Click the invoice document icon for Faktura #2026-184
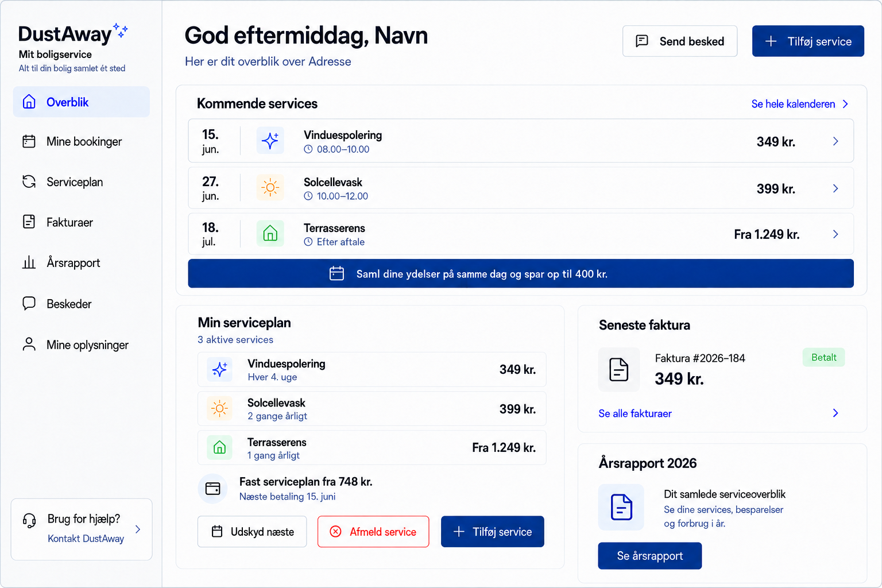This screenshot has height=588, width=882. pos(619,369)
